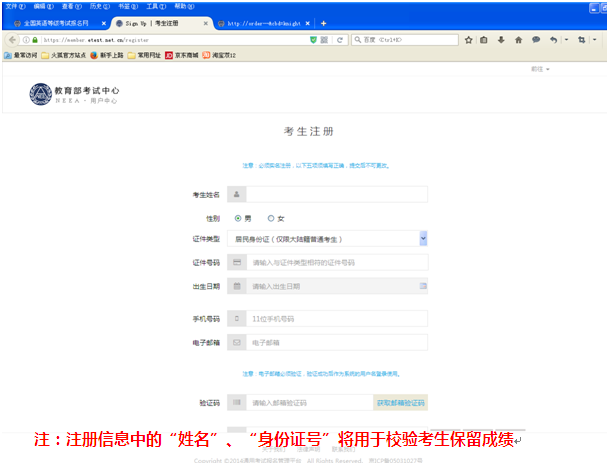Open the calendar icon in birth date field
This screenshot has width=608, height=463.
pos(422,286)
